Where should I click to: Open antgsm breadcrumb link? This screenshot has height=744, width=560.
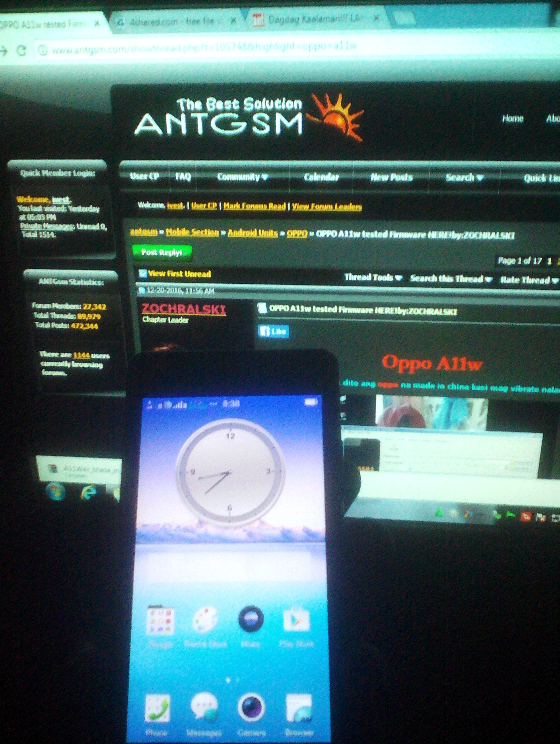143,232
